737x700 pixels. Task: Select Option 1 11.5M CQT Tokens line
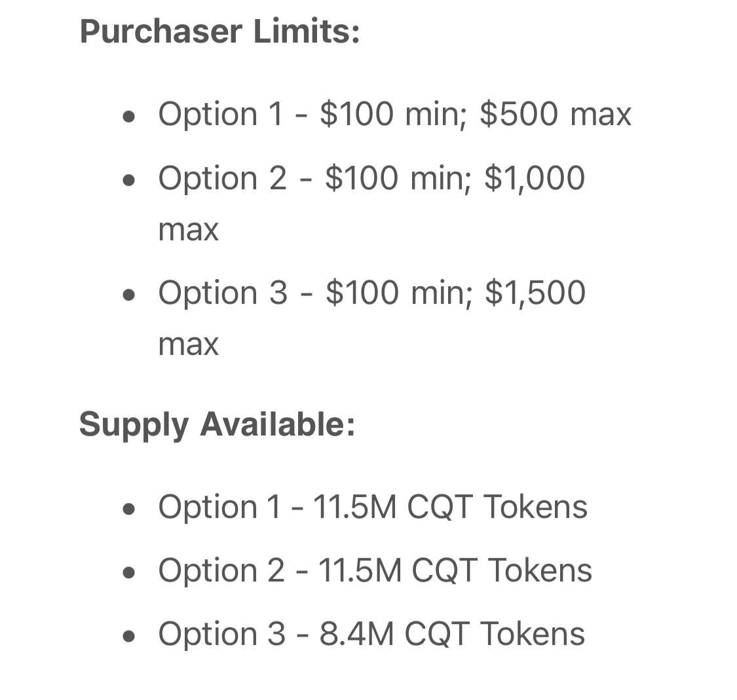pyautogui.click(x=373, y=507)
